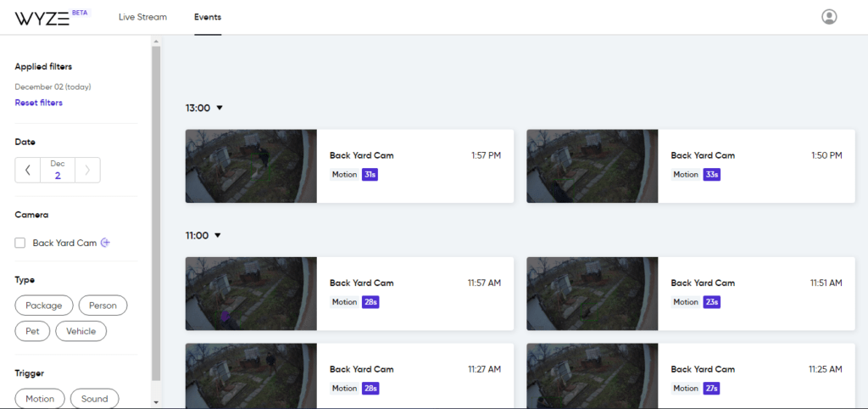Screen dimensions: 868x409
Task: Go to next date with right arrow
Action: [87, 171]
